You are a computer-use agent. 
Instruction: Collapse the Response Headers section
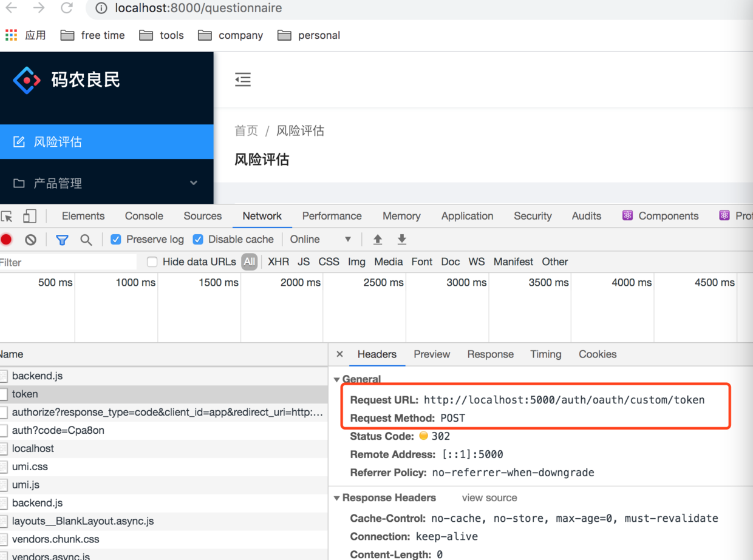[x=337, y=498]
